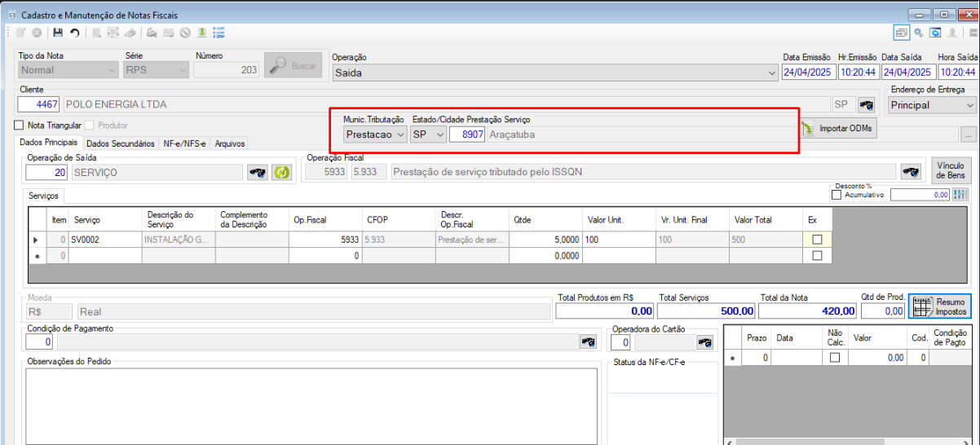The image size is (980, 445).
Task: Click the green download arrow icon
Action: [201, 33]
